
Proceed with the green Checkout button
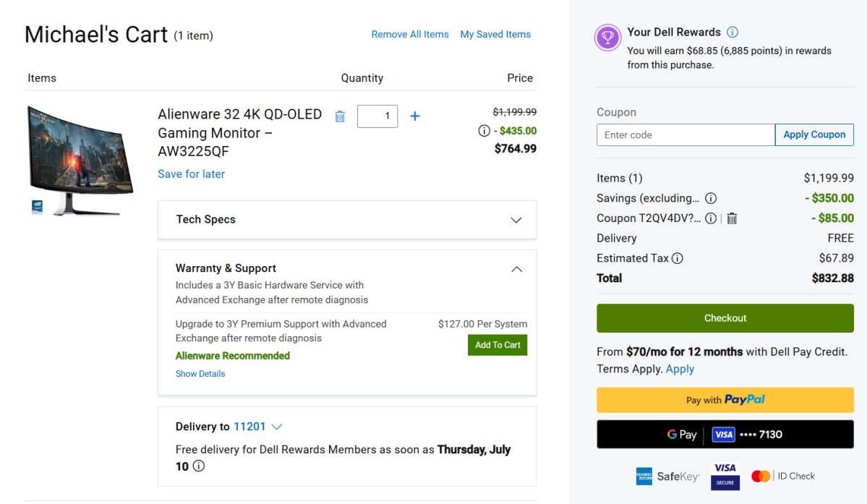[x=725, y=318]
